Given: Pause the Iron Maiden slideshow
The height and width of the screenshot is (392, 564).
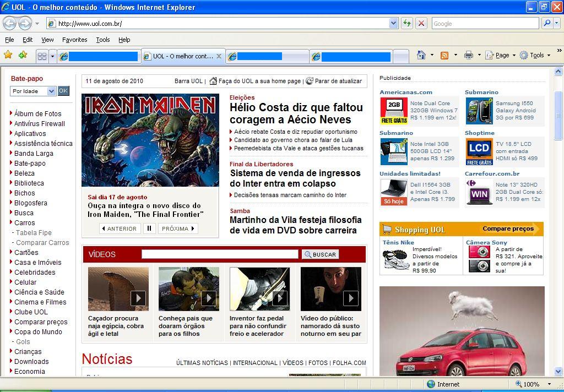Looking at the screenshot, I should [149, 228].
